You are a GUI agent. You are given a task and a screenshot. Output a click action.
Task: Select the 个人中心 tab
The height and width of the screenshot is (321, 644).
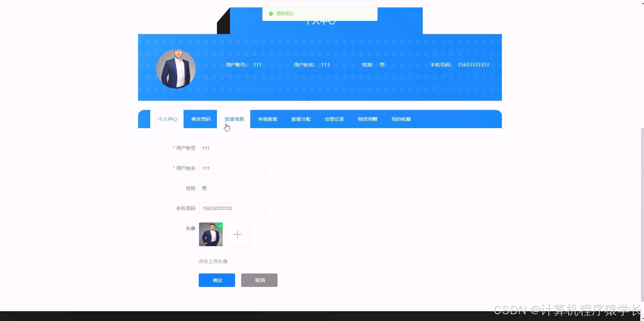click(x=167, y=119)
